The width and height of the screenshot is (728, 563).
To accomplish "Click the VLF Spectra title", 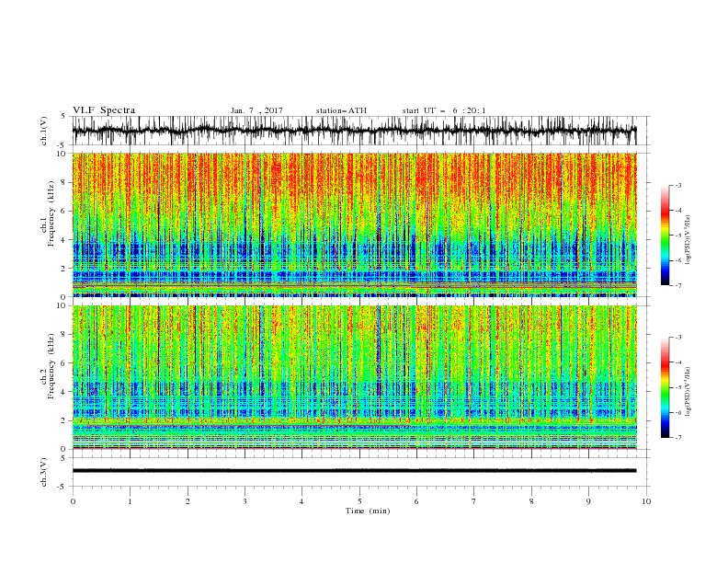I will tap(104, 110).
